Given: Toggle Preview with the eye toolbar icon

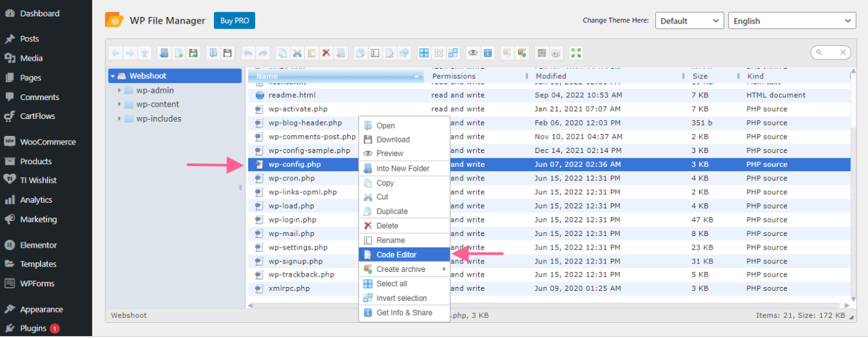Looking at the screenshot, I should (x=473, y=53).
